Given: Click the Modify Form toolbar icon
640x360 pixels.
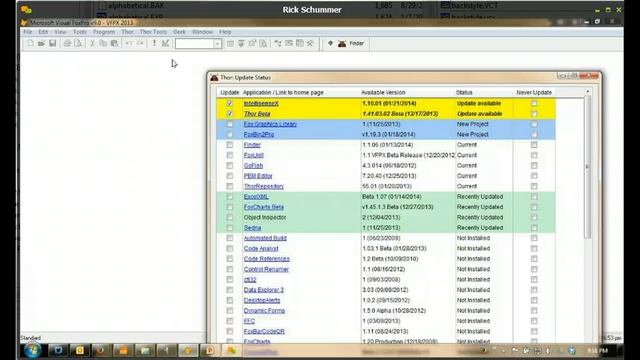Looking at the screenshot, I should [165, 43].
